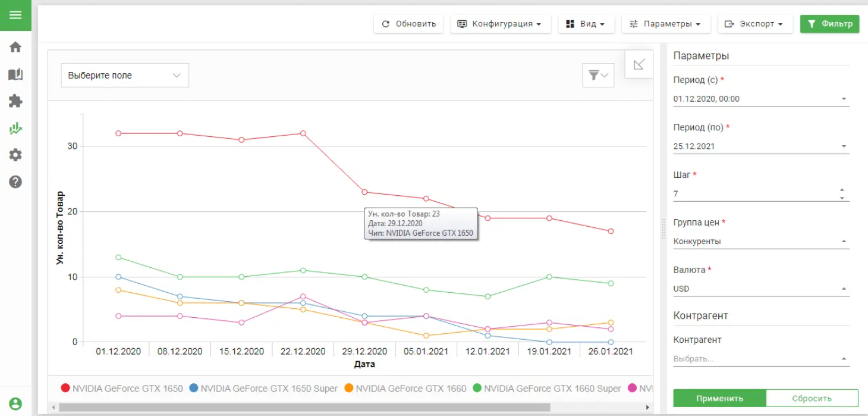868x416 pixels.
Task: Open the chart filter funnel dropdown
Action: 598,76
